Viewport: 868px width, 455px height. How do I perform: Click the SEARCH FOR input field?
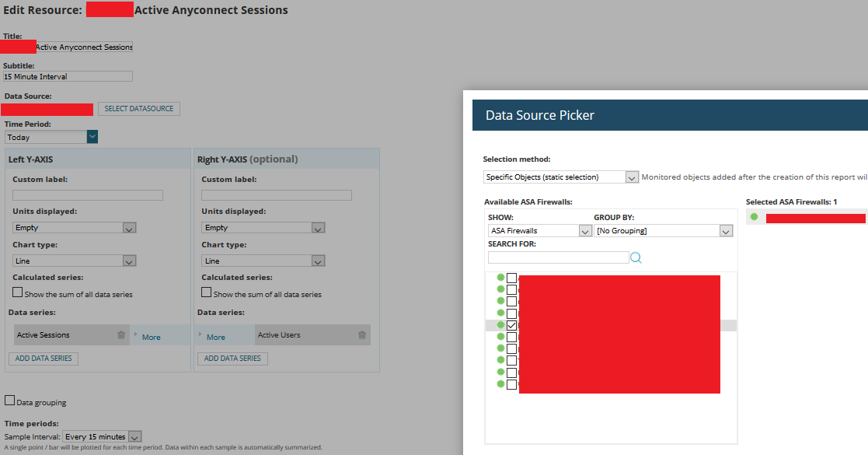pyautogui.click(x=558, y=257)
